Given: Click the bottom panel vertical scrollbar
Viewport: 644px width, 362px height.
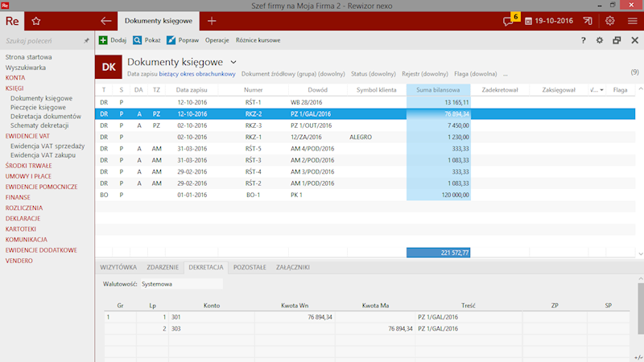Looking at the screenshot, I should point(641,309).
